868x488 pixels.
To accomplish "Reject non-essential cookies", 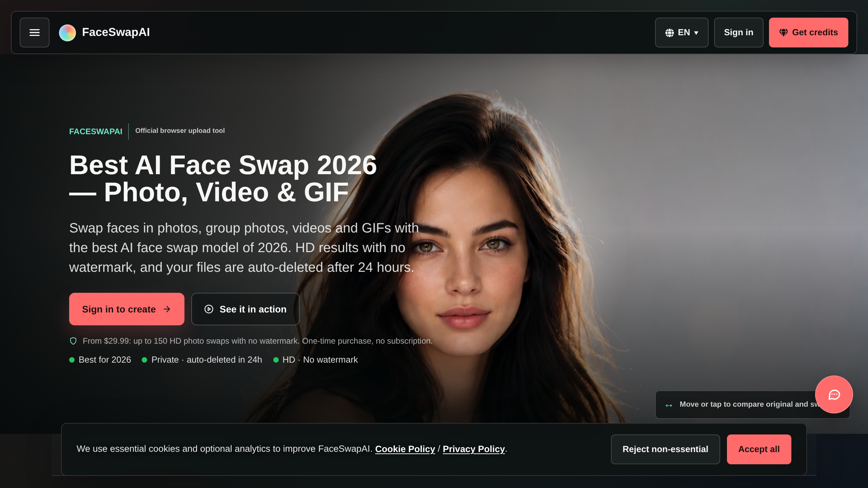I will (x=665, y=449).
